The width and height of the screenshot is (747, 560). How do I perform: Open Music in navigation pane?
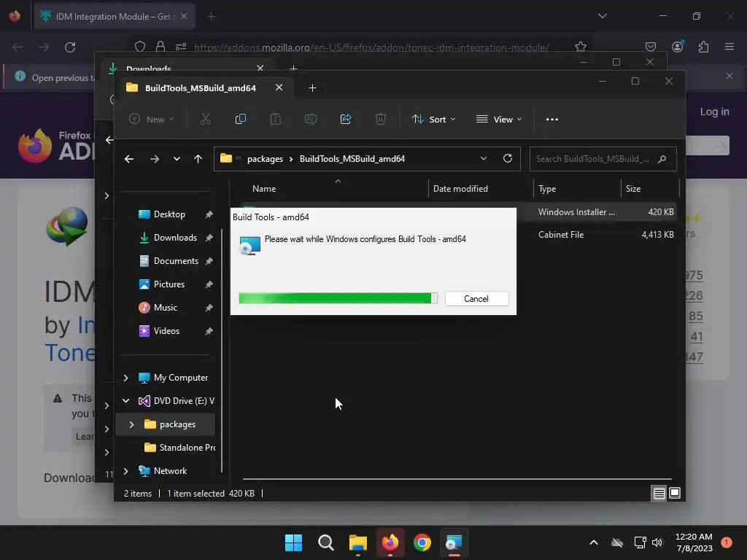166,308
